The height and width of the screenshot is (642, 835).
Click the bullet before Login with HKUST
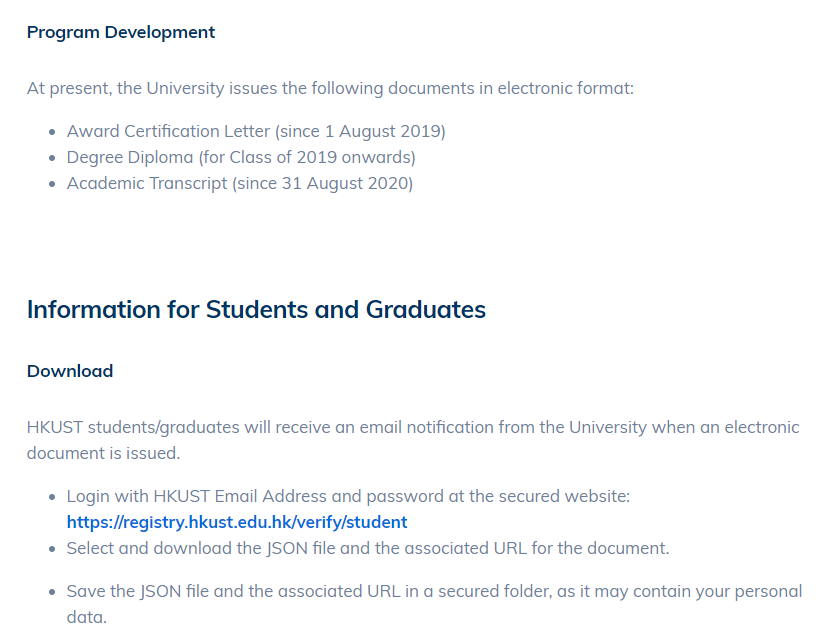(x=52, y=497)
